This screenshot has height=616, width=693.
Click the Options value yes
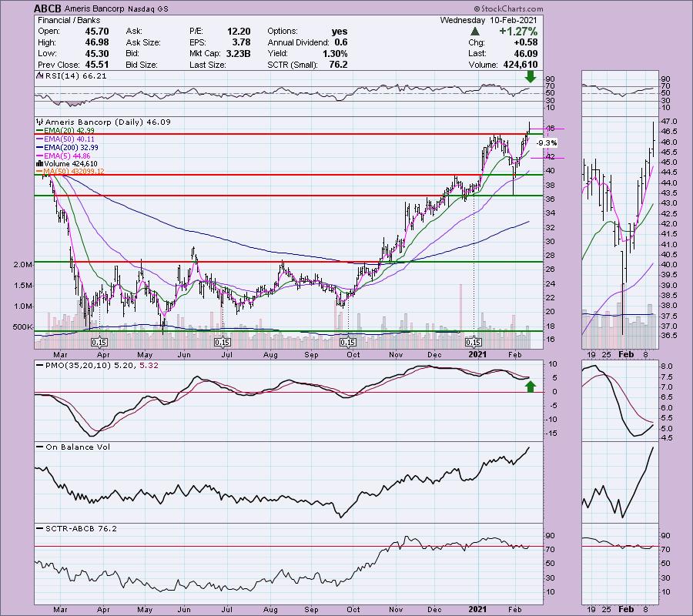[x=340, y=32]
